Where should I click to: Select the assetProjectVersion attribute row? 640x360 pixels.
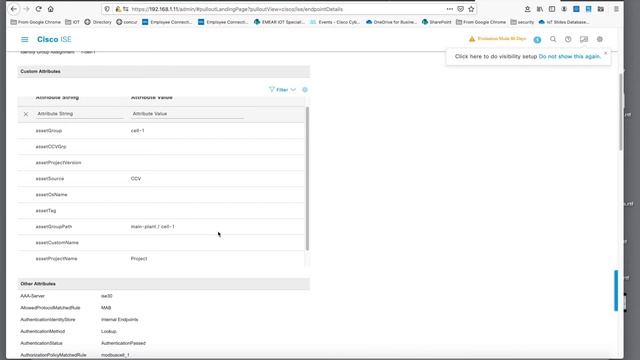tap(161, 162)
